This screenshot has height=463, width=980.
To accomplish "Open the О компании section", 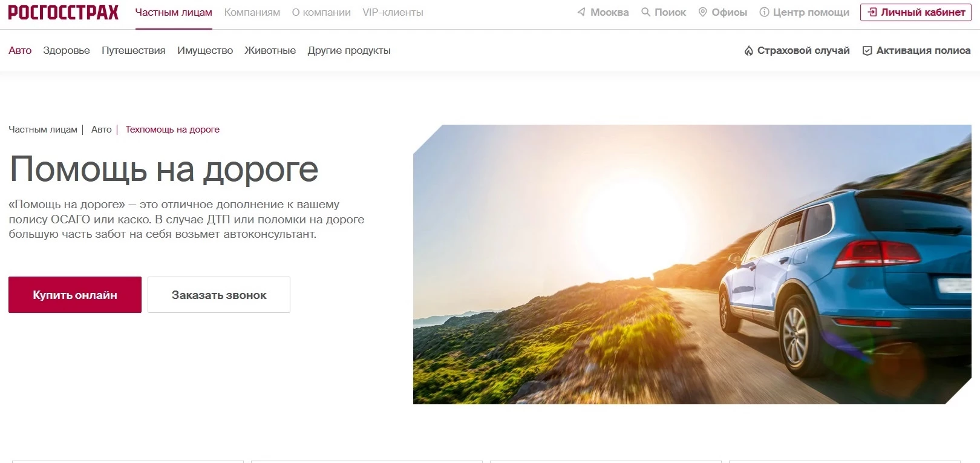I will (x=321, y=12).
